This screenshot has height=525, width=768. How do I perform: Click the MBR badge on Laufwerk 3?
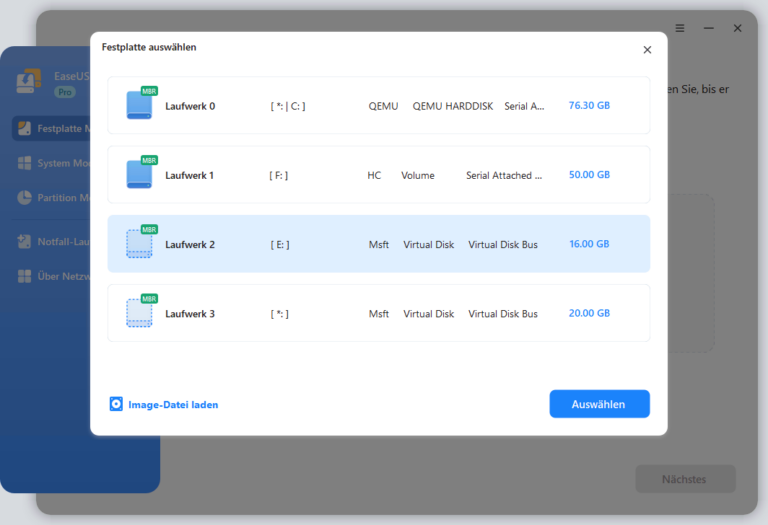coord(149,299)
